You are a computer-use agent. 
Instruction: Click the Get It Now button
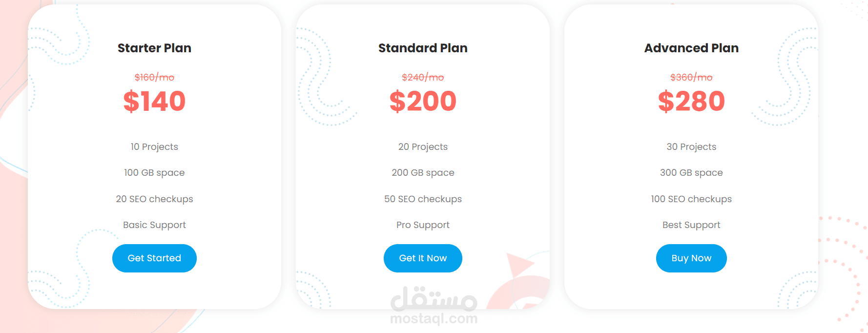tap(423, 258)
